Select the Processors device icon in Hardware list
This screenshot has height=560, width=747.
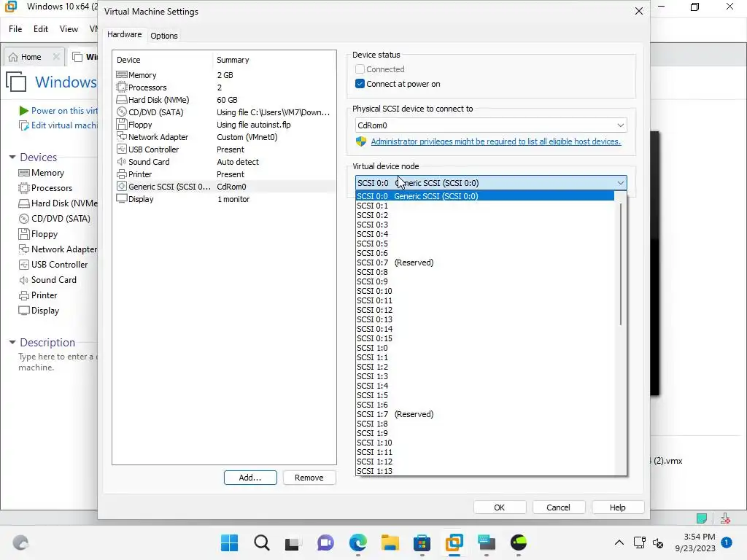click(x=122, y=87)
